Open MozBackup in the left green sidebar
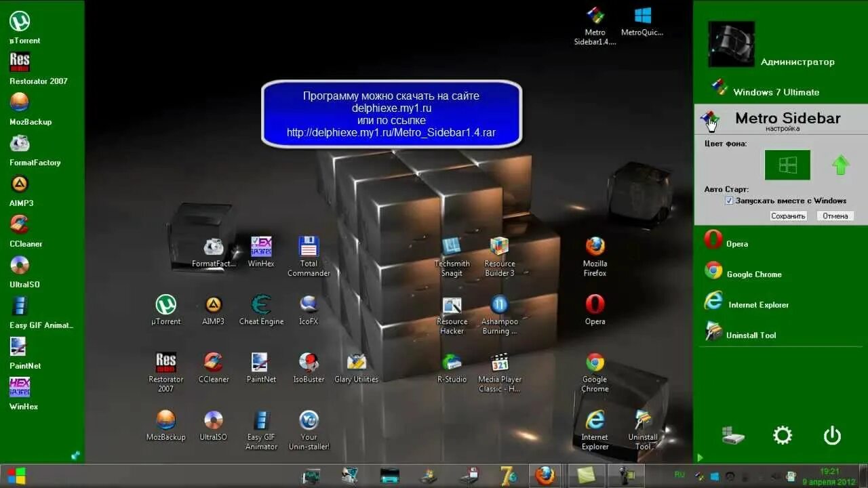Image resolution: width=868 pixels, height=488 pixels. pos(20,103)
